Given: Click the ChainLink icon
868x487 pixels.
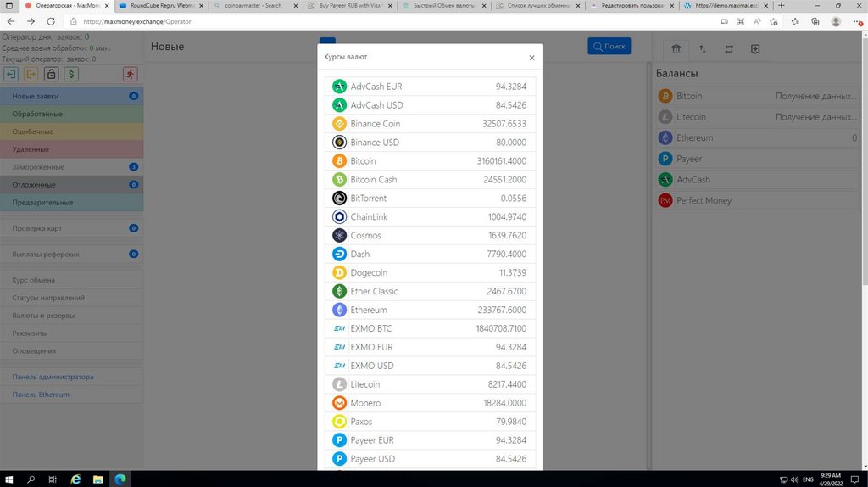Looking at the screenshot, I should click(x=339, y=216).
